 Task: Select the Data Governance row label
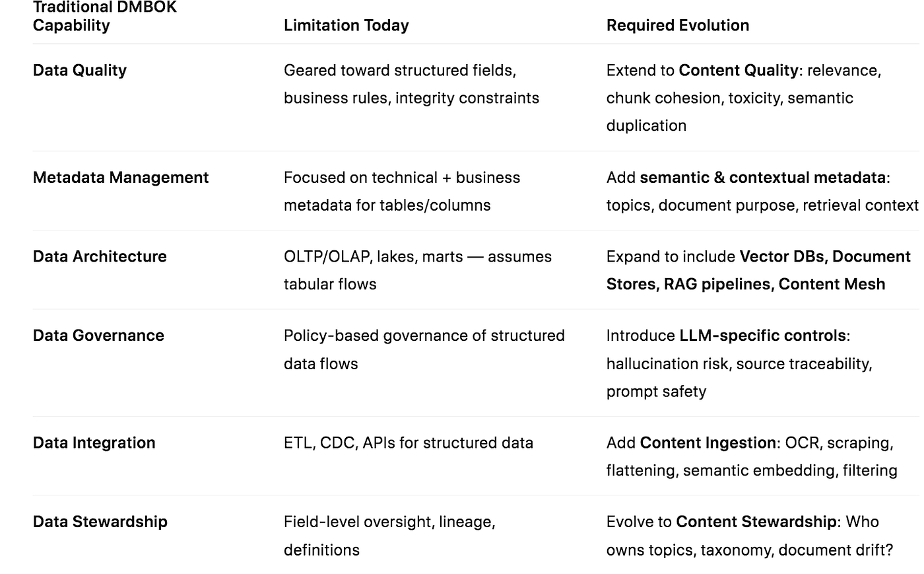(x=98, y=336)
